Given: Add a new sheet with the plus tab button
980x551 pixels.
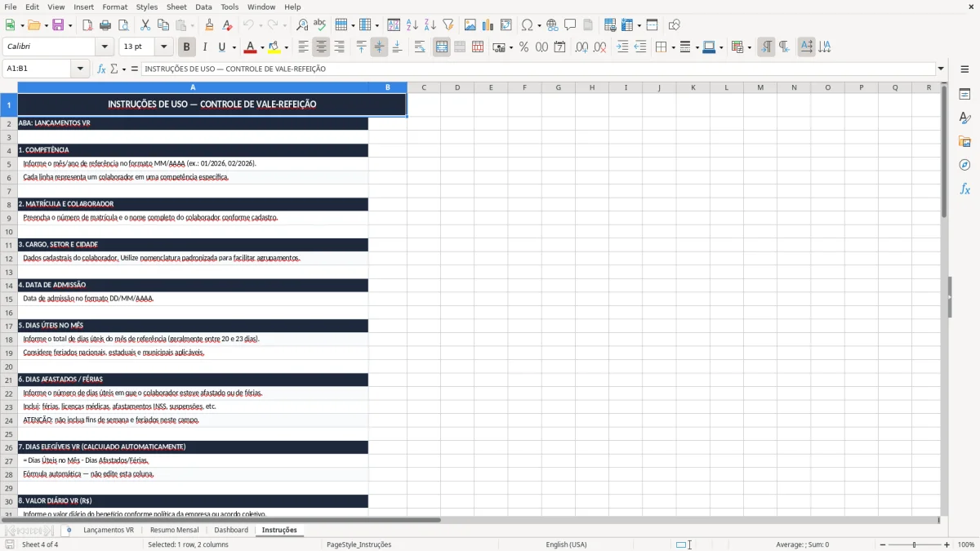Looking at the screenshot, I should coord(69,530).
